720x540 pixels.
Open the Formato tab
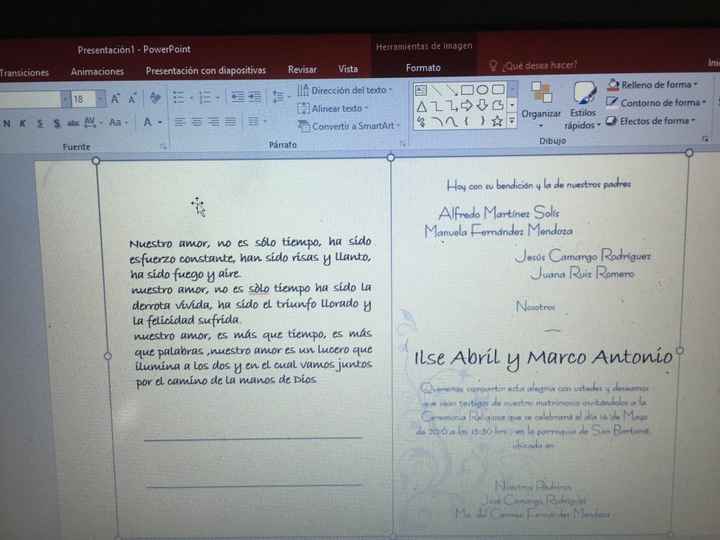click(423, 68)
